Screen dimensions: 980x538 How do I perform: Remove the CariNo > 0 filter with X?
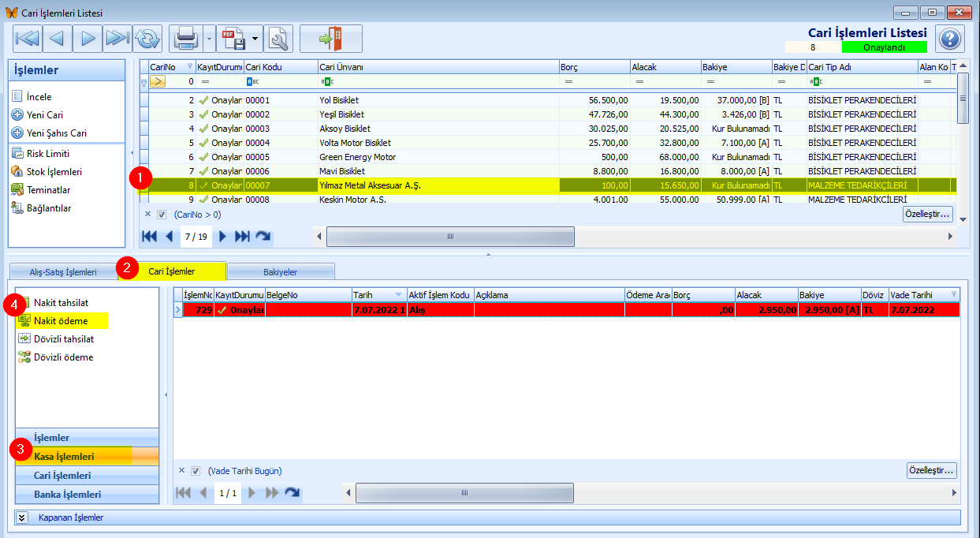coord(147,214)
